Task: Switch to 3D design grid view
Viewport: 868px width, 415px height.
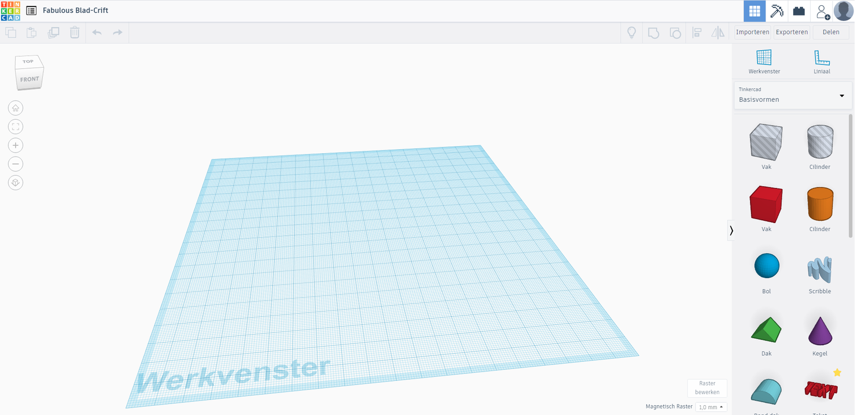Action: [x=754, y=11]
